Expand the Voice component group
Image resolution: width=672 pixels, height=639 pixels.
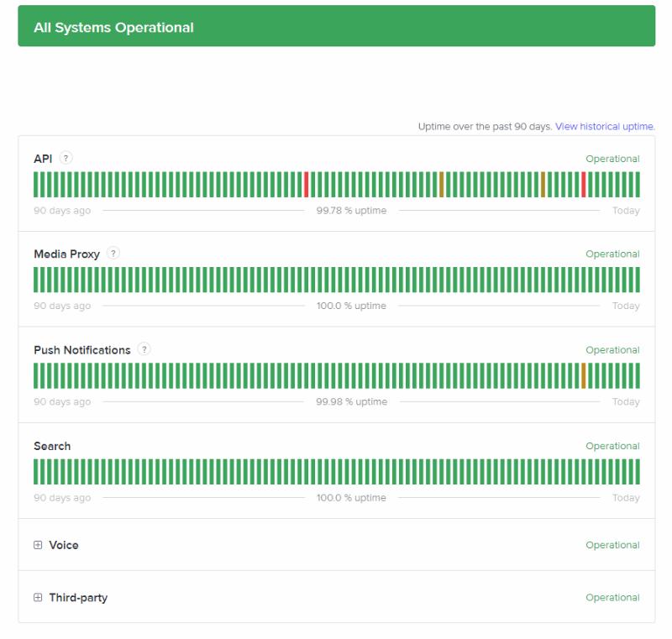click(38, 545)
